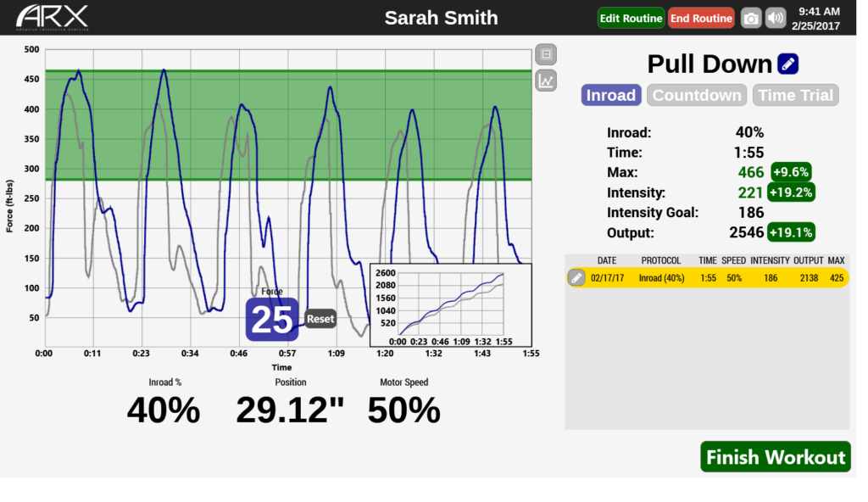Click the Finish Workout button
Viewport: 868px width, 502px height.
click(776, 457)
